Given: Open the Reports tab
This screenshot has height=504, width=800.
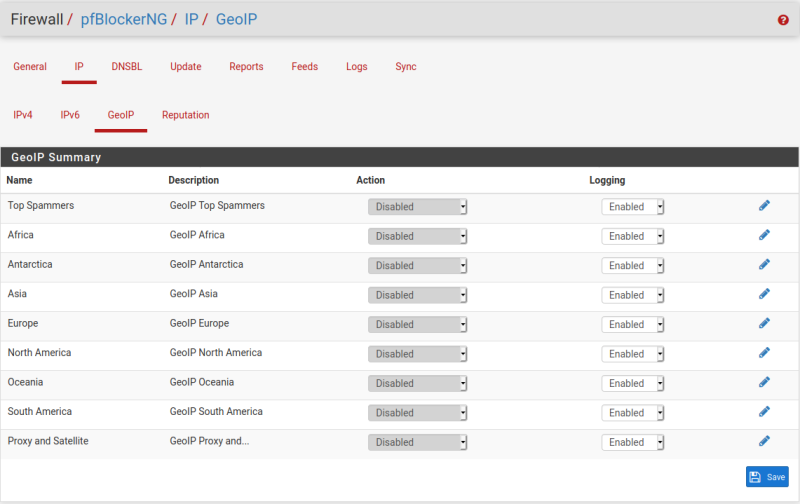Looking at the screenshot, I should point(246,66).
